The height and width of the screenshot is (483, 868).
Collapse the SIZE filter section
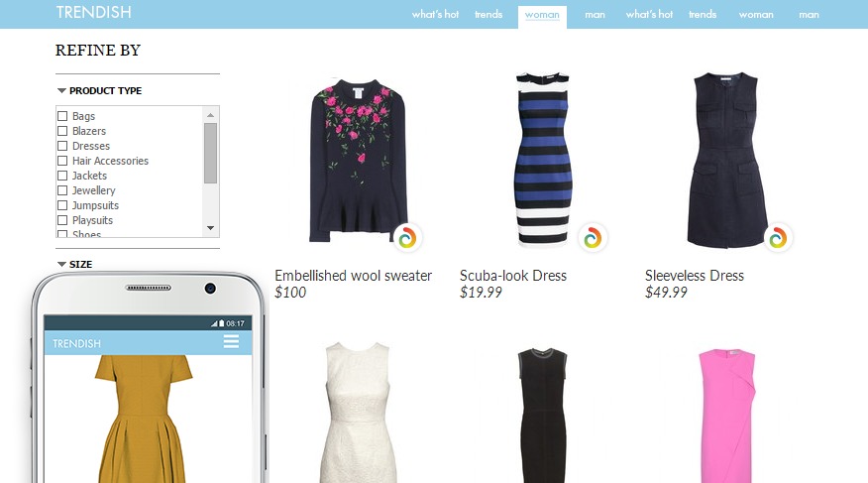click(x=75, y=264)
